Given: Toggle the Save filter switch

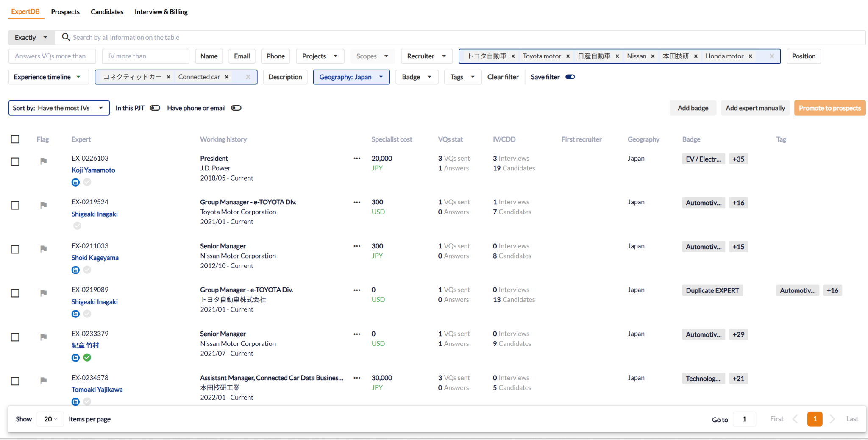Looking at the screenshot, I should [570, 77].
